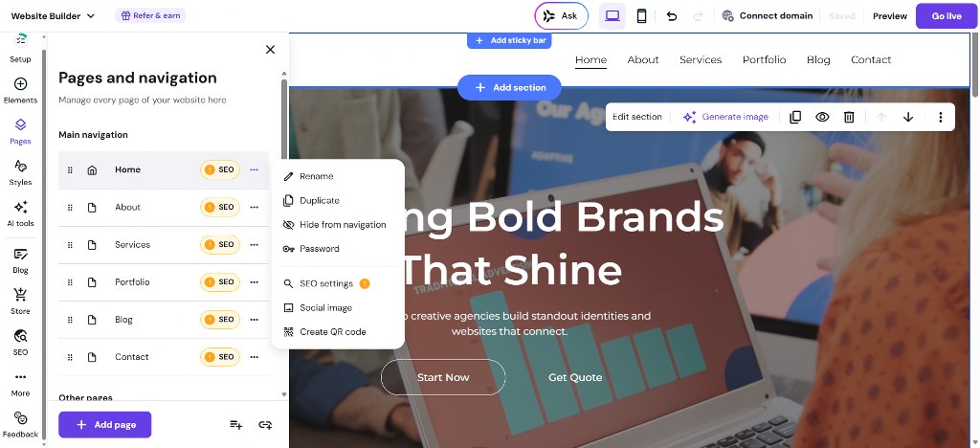980x448 pixels.
Task: Toggle section visibility with eye icon
Action: 822,117
